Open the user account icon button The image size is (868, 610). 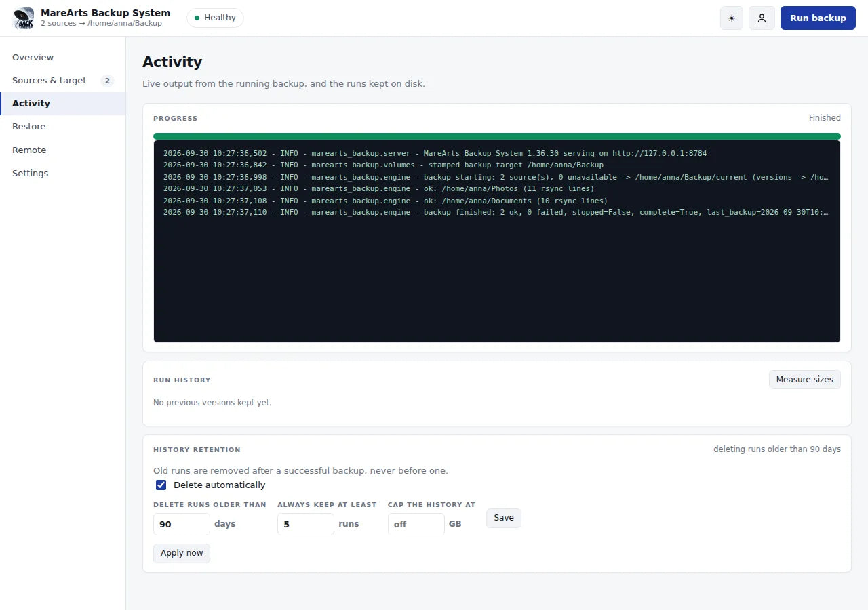(762, 18)
